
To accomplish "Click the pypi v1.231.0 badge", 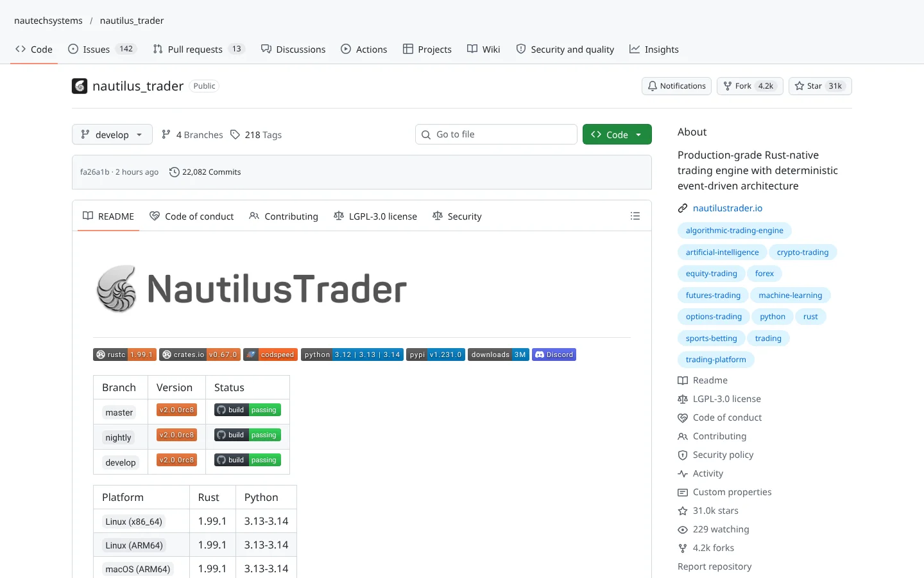I will click(436, 355).
